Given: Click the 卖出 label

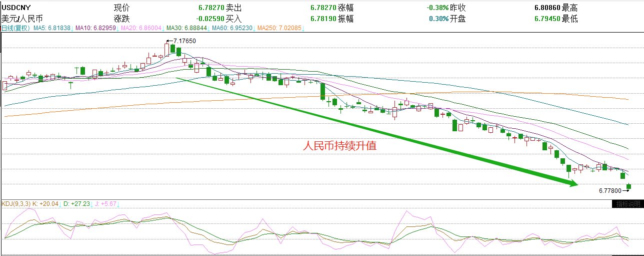Looking at the screenshot, I should [234, 8].
